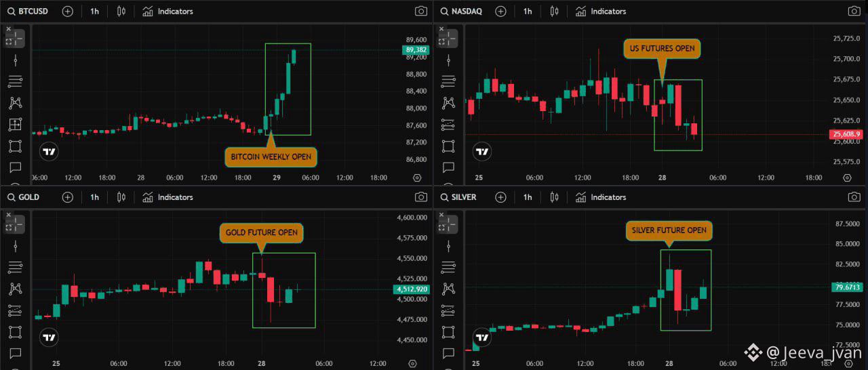The width and height of the screenshot is (868, 370).
Task: Open 1h interval dropdown on SILVER chart
Action: (528, 197)
